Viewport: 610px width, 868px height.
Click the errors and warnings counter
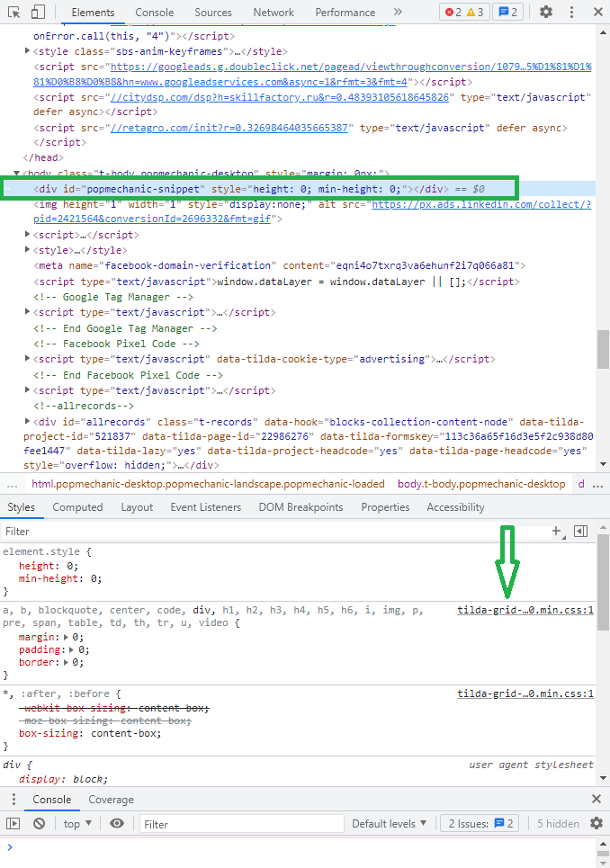(x=464, y=12)
